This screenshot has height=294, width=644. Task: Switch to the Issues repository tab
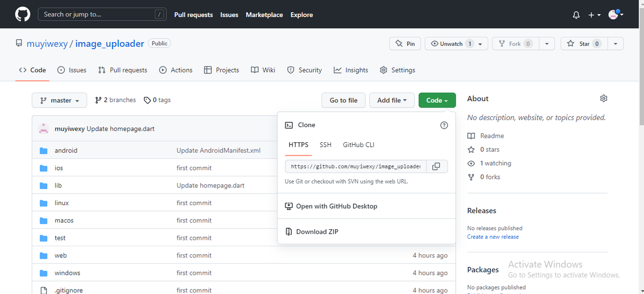(72, 70)
